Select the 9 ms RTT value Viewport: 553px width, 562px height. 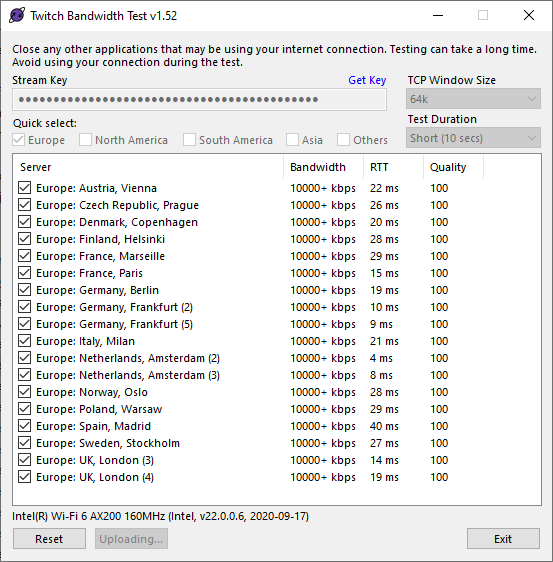(381, 324)
